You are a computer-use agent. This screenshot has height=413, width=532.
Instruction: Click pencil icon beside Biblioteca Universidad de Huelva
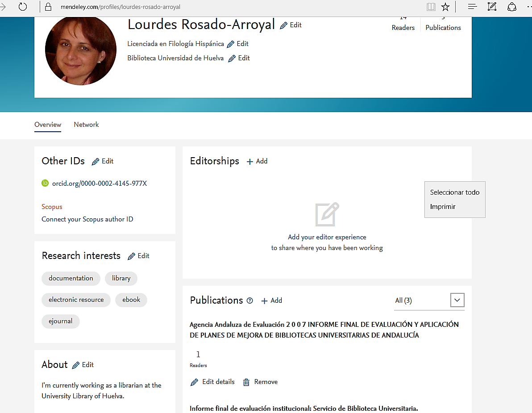coord(232,58)
